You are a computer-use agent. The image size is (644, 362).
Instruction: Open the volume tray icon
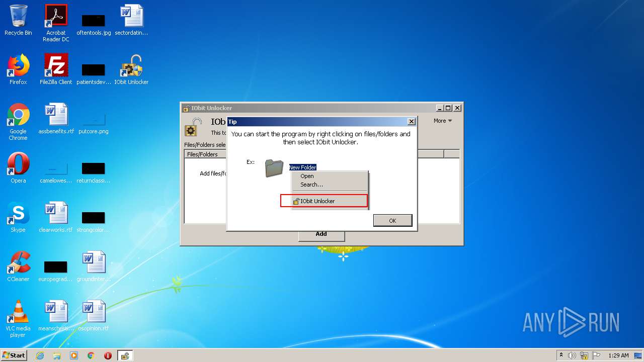572,355
